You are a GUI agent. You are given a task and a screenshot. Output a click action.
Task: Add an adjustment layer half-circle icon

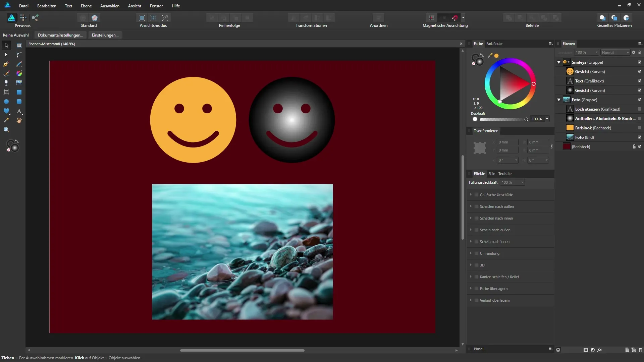point(593,350)
